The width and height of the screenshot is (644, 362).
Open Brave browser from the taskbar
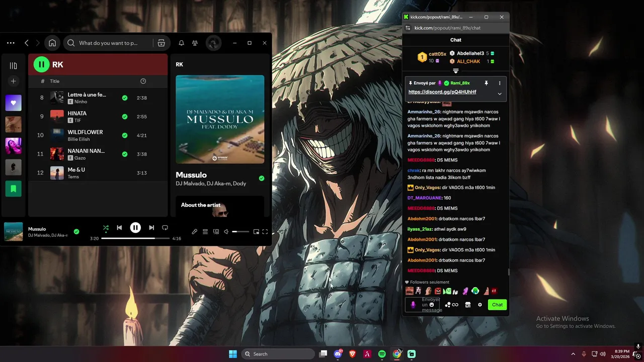click(352, 354)
